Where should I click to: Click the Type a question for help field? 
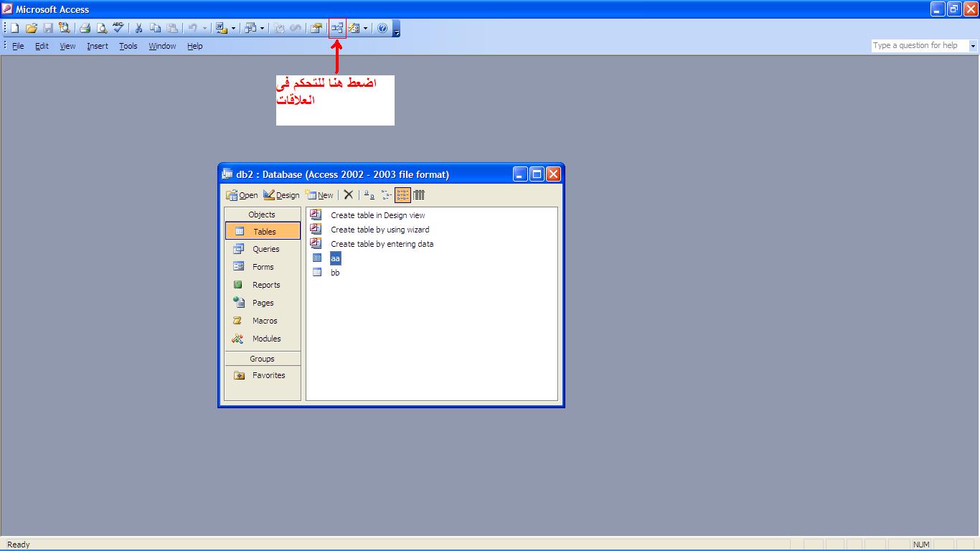coord(920,45)
